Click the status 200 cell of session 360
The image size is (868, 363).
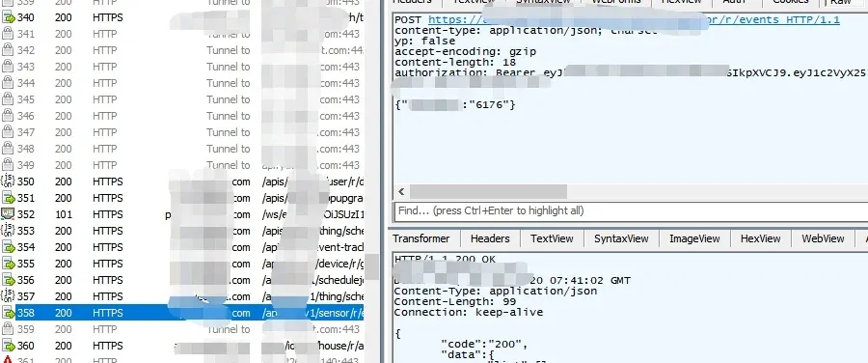(63, 346)
